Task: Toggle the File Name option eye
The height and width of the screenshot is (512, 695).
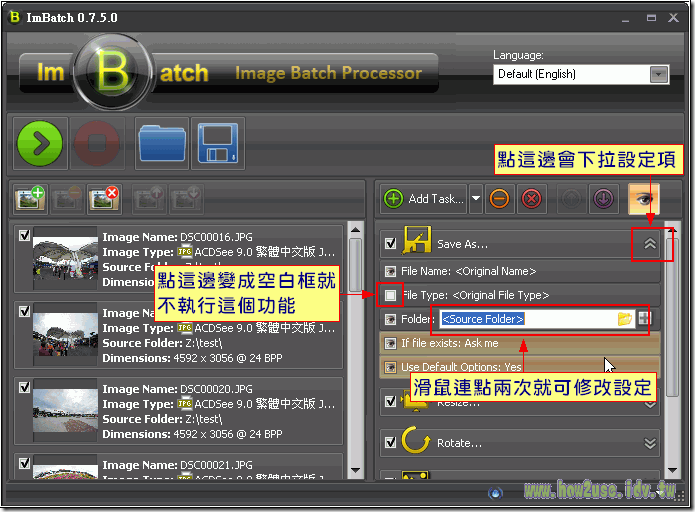Action: point(390,271)
